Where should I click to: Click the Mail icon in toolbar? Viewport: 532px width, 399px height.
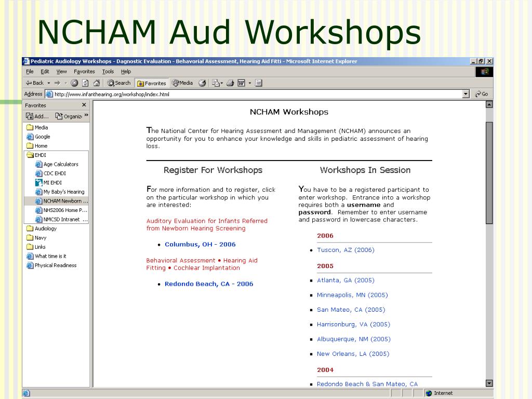tap(216, 83)
